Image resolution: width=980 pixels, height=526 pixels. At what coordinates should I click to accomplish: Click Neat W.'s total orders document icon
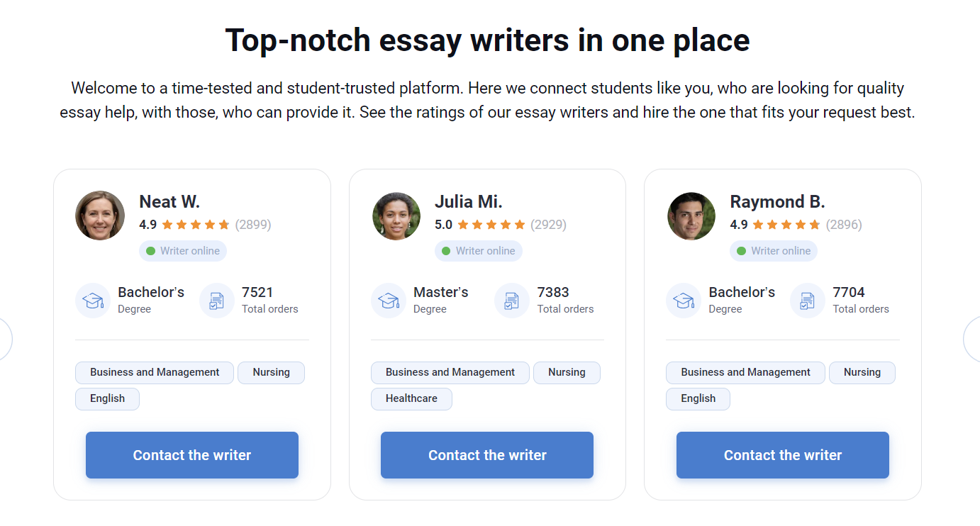(x=217, y=301)
